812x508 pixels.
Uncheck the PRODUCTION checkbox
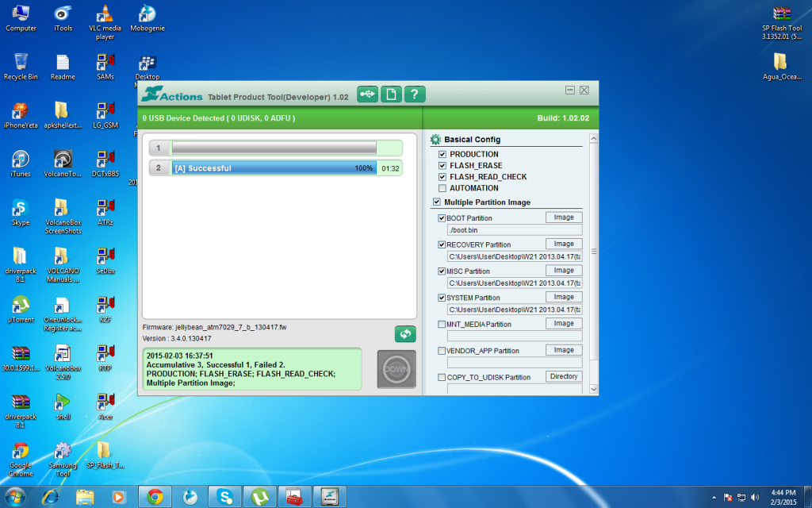[x=442, y=154]
